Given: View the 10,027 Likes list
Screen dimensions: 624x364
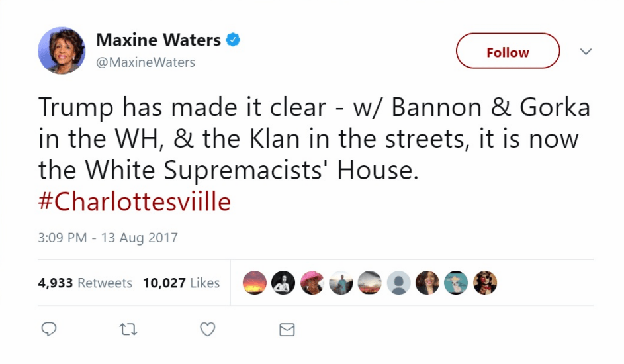Looking at the screenshot, I should tap(181, 283).
